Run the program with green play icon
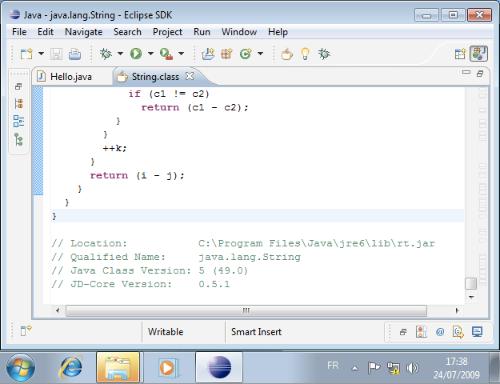This screenshot has width=500, height=384. tap(136, 53)
